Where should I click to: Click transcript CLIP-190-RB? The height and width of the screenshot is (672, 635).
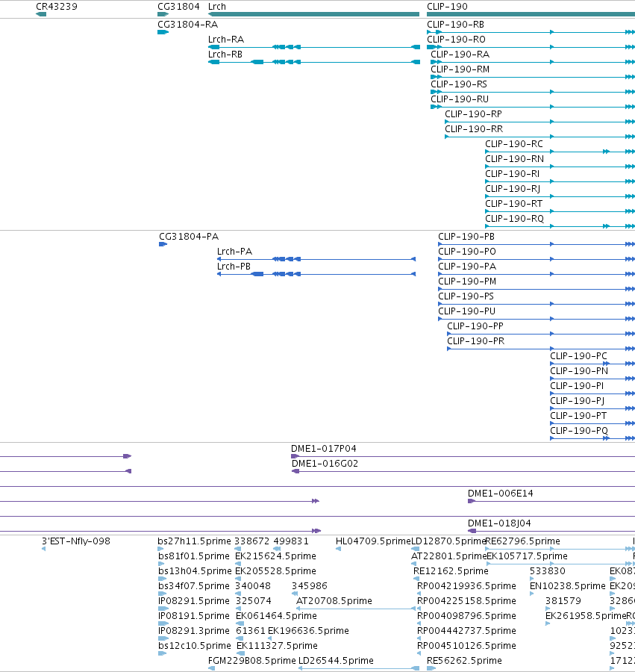456,25
